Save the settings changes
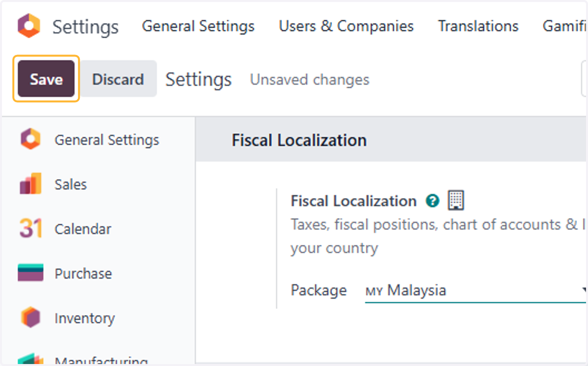The width and height of the screenshot is (588, 366). coord(46,79)
